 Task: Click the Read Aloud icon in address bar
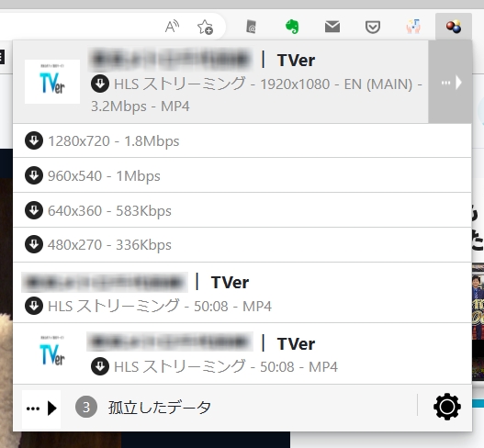[x=172, y=27]
